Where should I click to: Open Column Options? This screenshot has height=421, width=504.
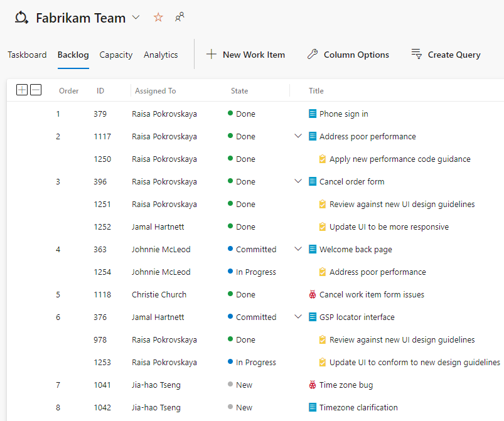[357, 55]
